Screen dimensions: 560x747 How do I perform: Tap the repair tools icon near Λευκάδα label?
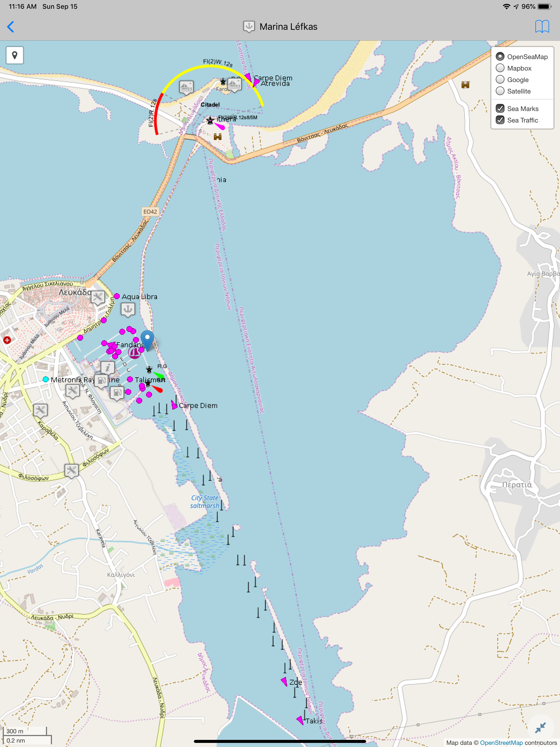coord(98,298)
